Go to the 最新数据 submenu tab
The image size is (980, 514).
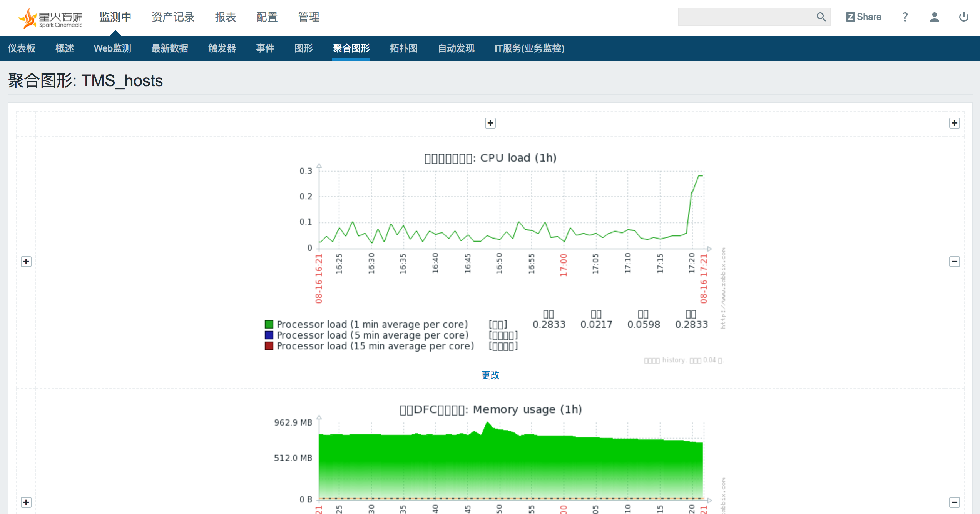[x=170, y=48]
